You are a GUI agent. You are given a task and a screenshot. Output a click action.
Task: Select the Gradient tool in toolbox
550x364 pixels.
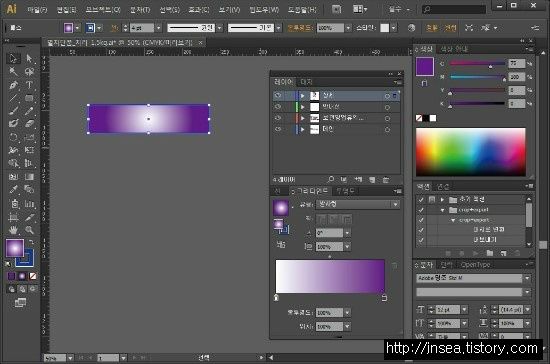[29, 177]
